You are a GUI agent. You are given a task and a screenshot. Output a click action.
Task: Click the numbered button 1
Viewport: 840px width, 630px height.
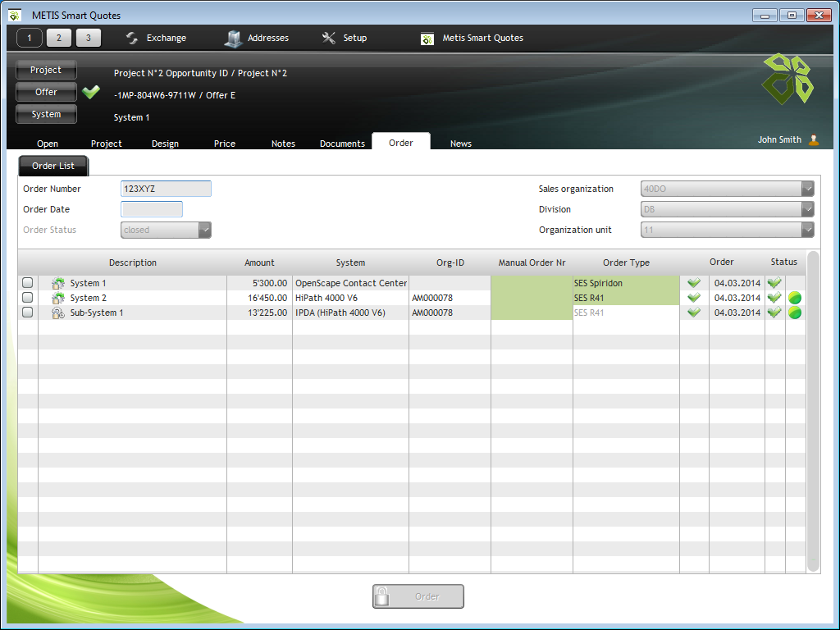click(30, 38)
